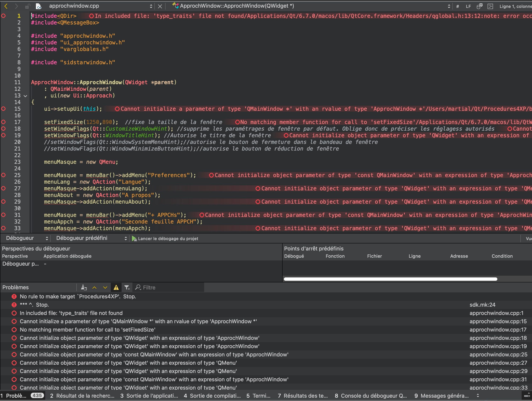
Task: Open the 5 Termi... tab
Action: [x=258, y=396]
